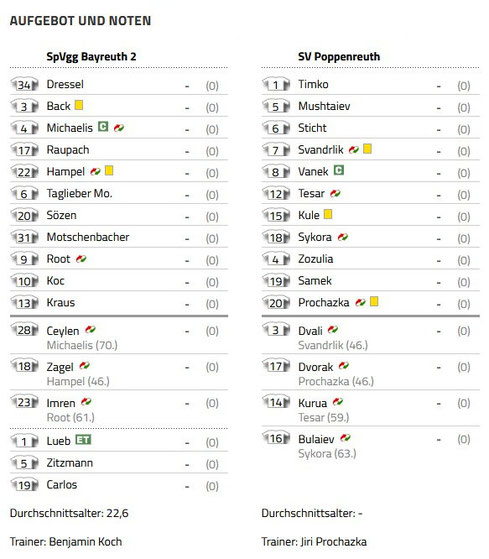The image size is (489, 559).
Task: Click the substitution icon beside Tesar
Action: 335,193
